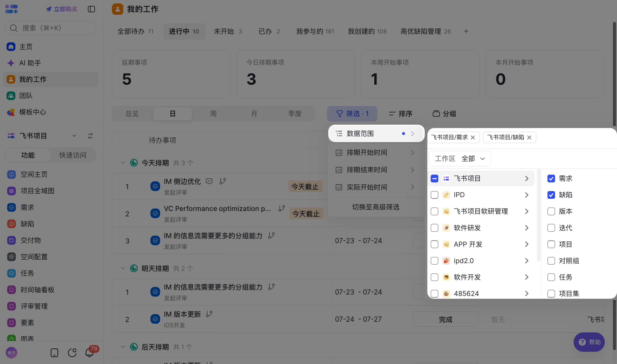Click the Feishu Project logo icon
Viewport: 617px width, 364px height.
(11, 9)
